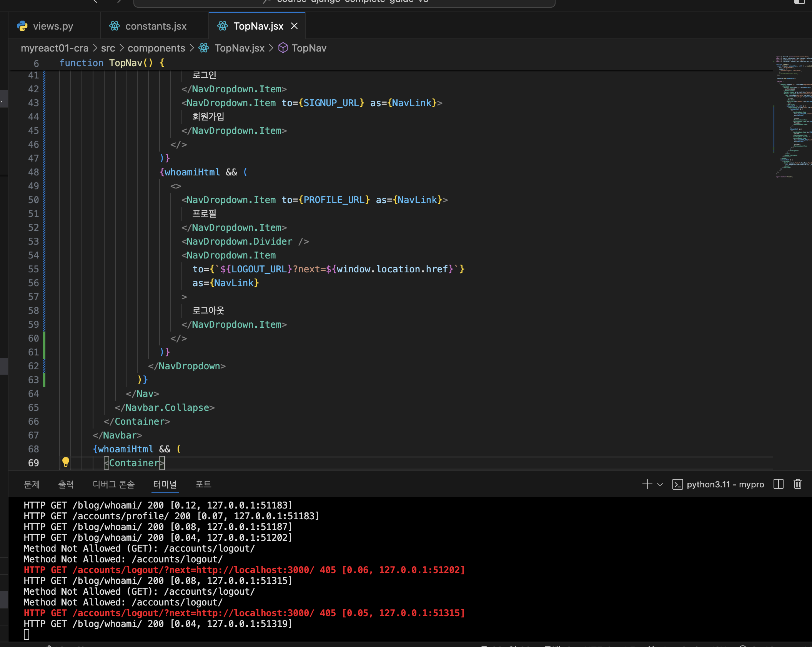
Task: Create a new terminal with plus icon
Action: [x=647, y=484]
